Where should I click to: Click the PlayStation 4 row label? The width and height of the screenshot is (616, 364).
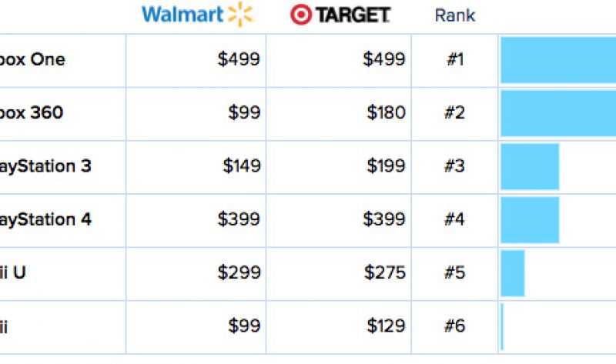(45, 220)
